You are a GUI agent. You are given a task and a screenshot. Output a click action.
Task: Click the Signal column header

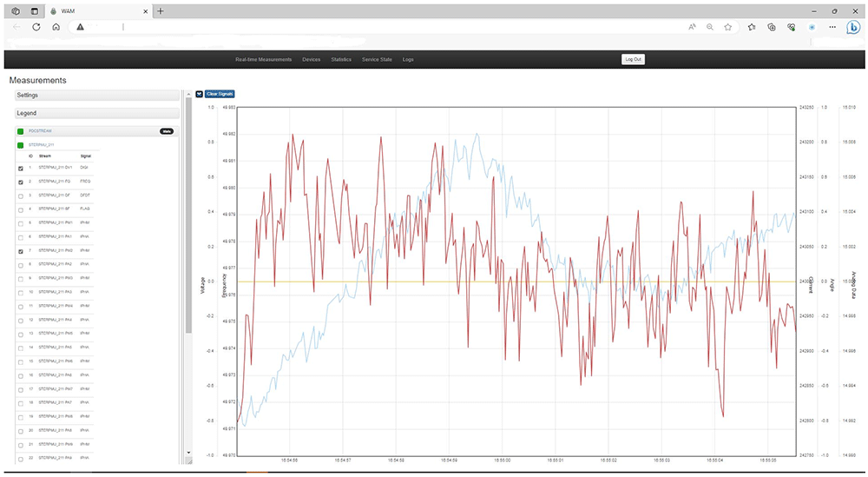[x=85, y=156]
